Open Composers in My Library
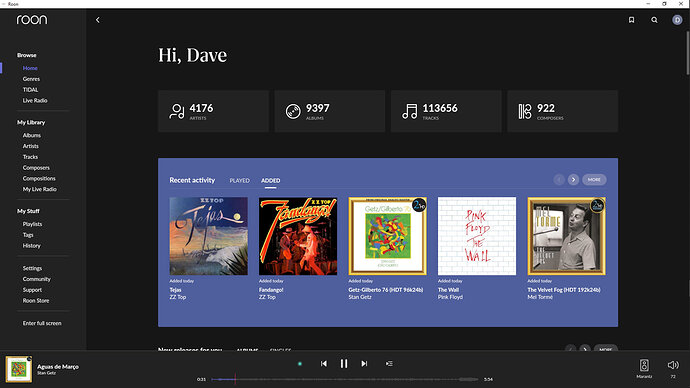The image size is (690, 388). 36,168
